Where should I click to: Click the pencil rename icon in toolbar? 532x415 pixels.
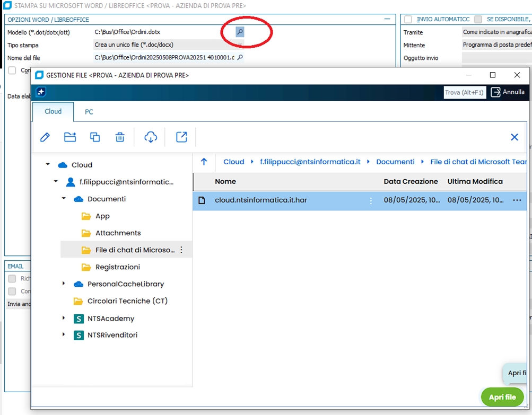click(x=45, y=137)
